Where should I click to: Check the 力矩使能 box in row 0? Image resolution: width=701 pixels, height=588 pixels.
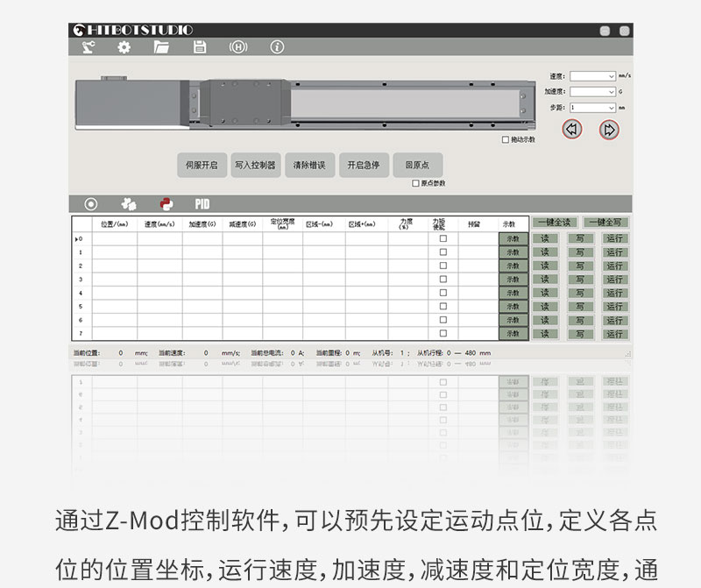pyautogui.click(x=443, y=238)
